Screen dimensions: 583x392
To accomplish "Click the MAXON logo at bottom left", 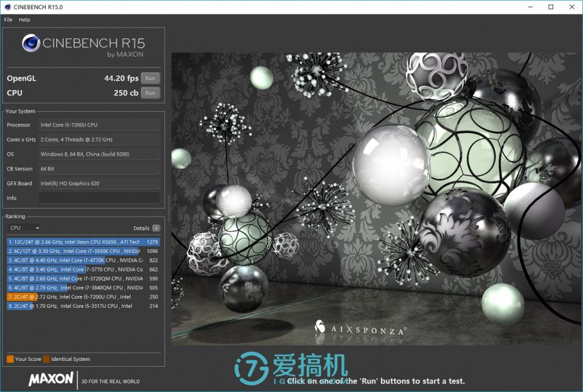I will pos(51,379).
